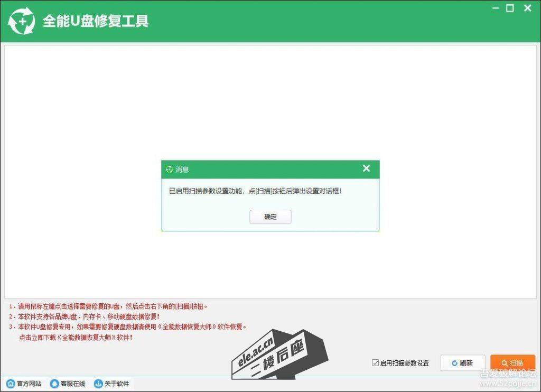Click the 消息 dialog title bar
The width and height of the screenshot is (541, 392).
(264, 170)
